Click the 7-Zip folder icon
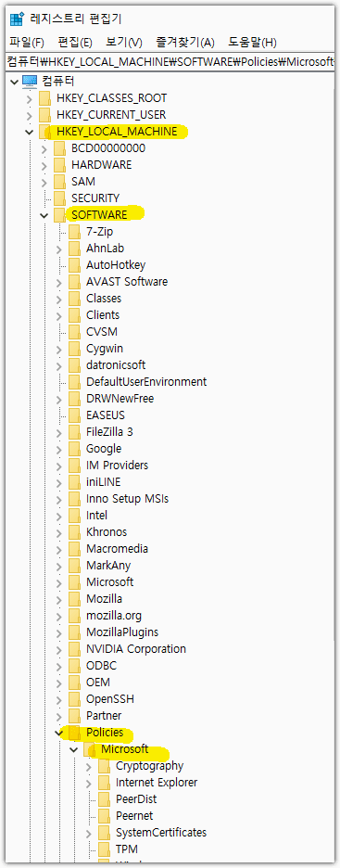 (x=75, y=232)
